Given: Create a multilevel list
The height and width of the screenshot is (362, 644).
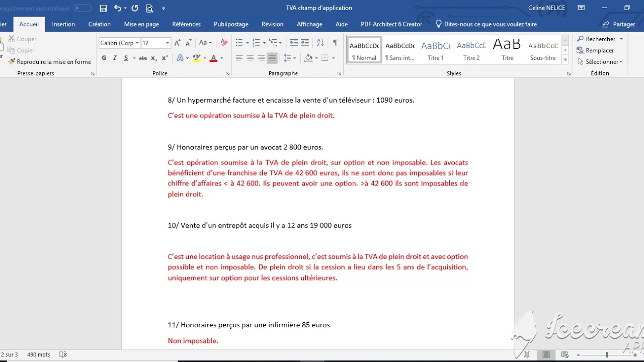Looking at the screenshot, I should click(273, 43).
